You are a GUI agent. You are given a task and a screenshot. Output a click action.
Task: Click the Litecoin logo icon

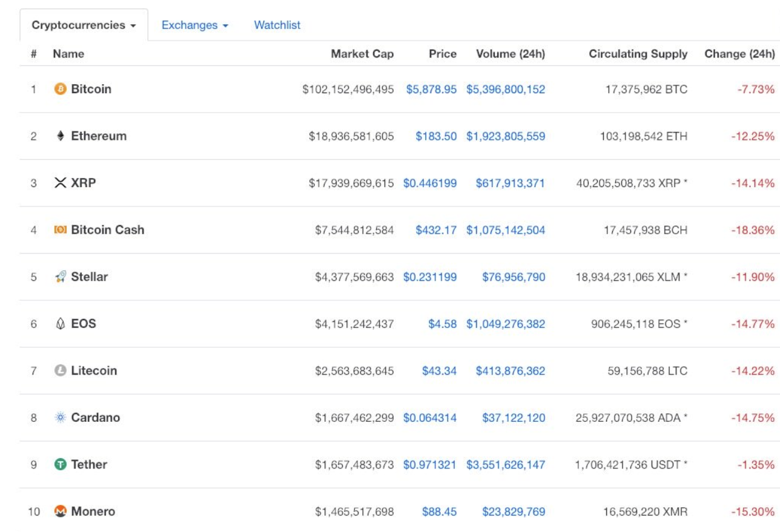coord(60,370)
